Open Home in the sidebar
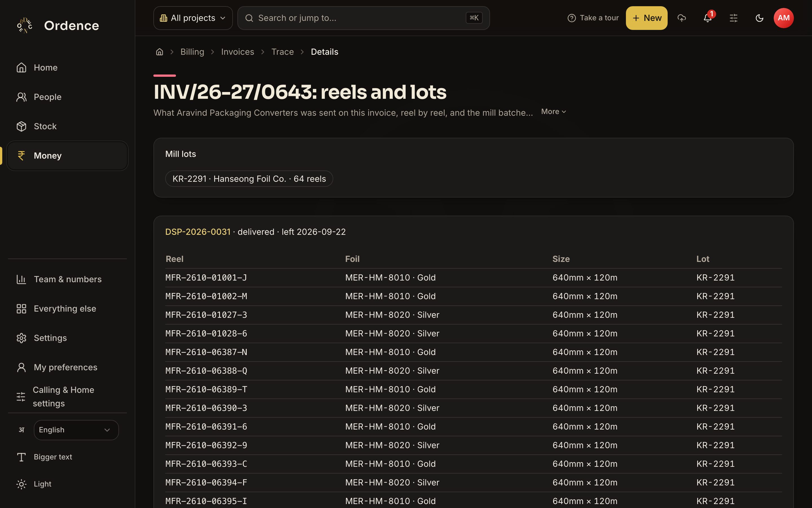The image size is (812, 508). pyautogui.click(x=67, y=67)
